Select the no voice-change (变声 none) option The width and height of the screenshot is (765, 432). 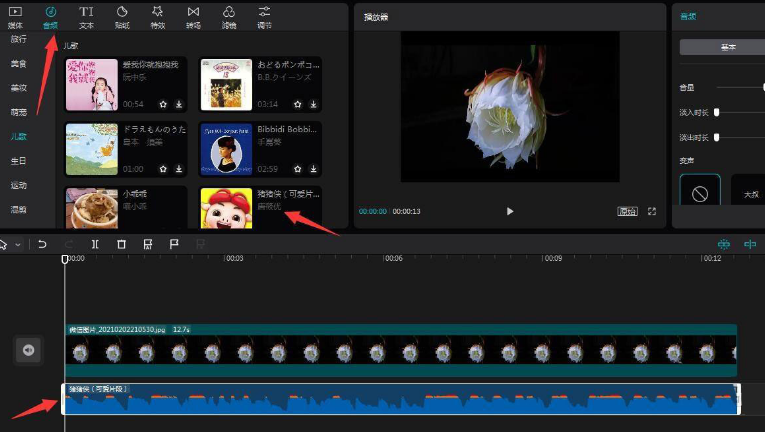(x=699, y=194)
